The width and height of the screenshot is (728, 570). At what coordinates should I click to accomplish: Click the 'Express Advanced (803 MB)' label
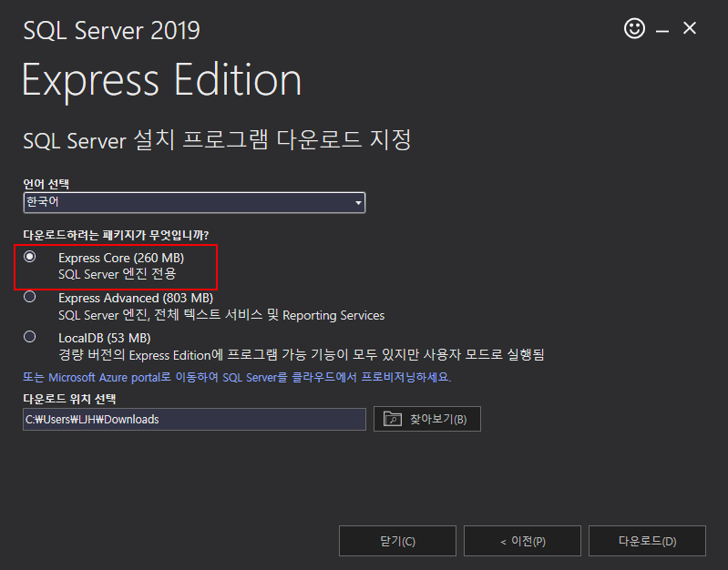pyautogui.click(x=136, y=298)
